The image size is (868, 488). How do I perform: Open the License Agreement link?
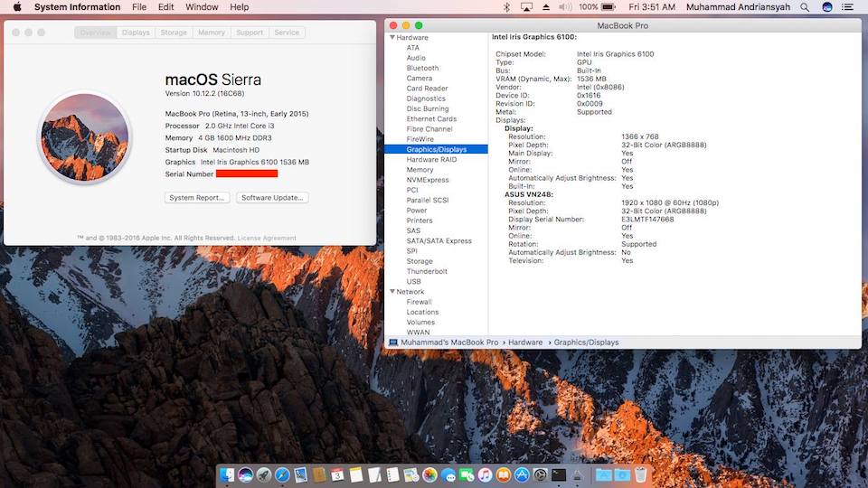click(x=267, y=238)
